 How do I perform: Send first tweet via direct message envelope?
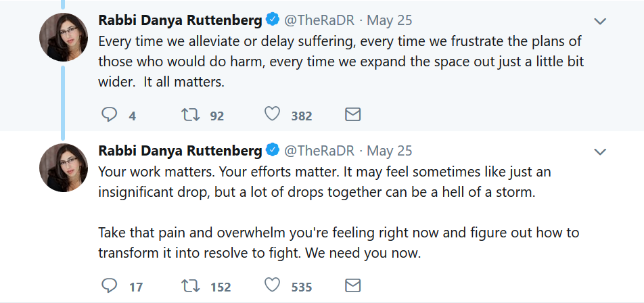coord(352,115)
